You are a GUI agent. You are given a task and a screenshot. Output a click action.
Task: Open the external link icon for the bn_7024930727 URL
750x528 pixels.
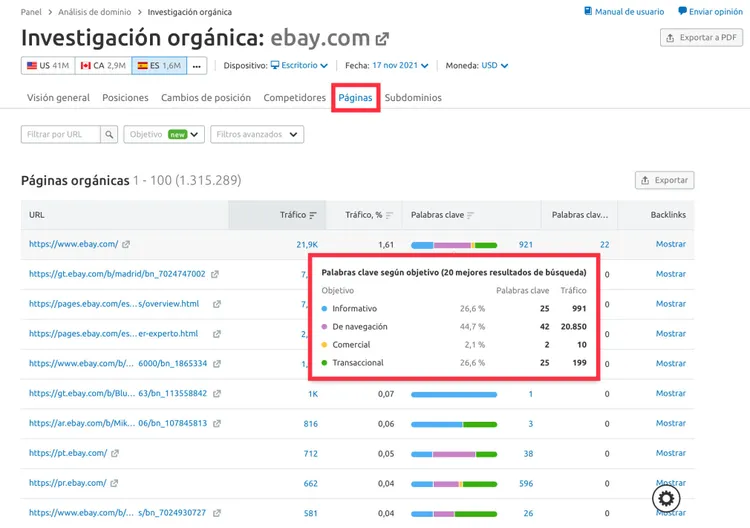(x=217, y=513)
